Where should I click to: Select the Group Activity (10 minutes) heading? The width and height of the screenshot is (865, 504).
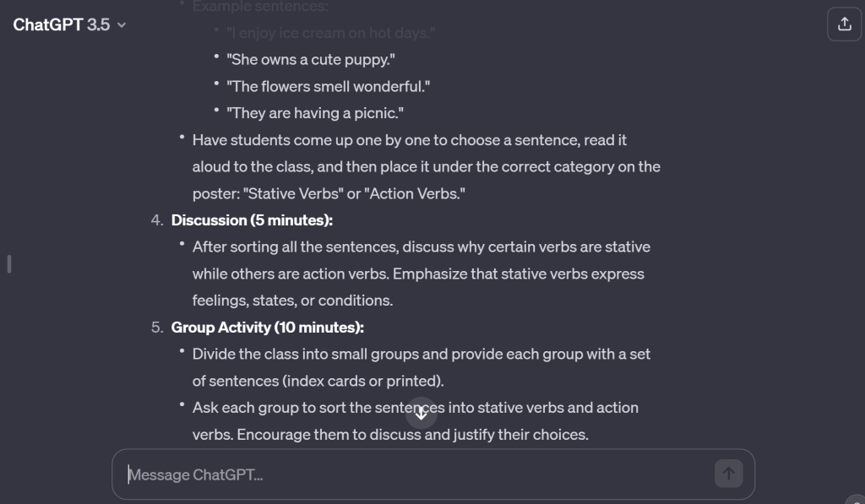point(268,327)
